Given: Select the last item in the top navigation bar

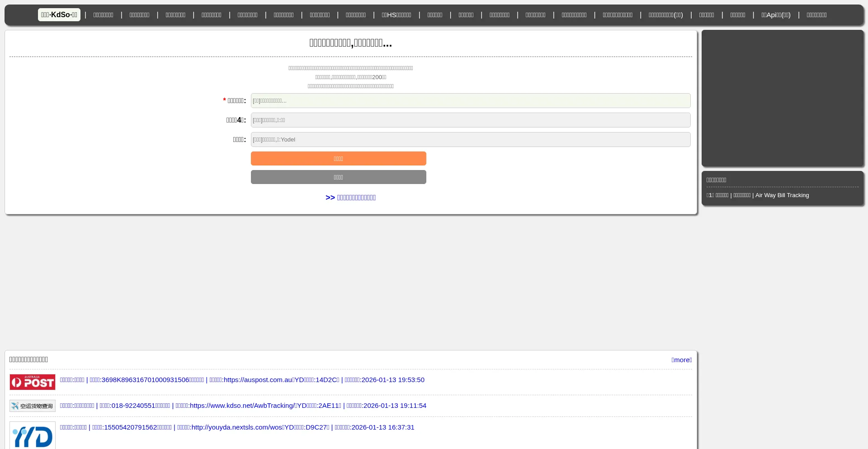Looking at the screenshot, I should (x=816, y=14).
